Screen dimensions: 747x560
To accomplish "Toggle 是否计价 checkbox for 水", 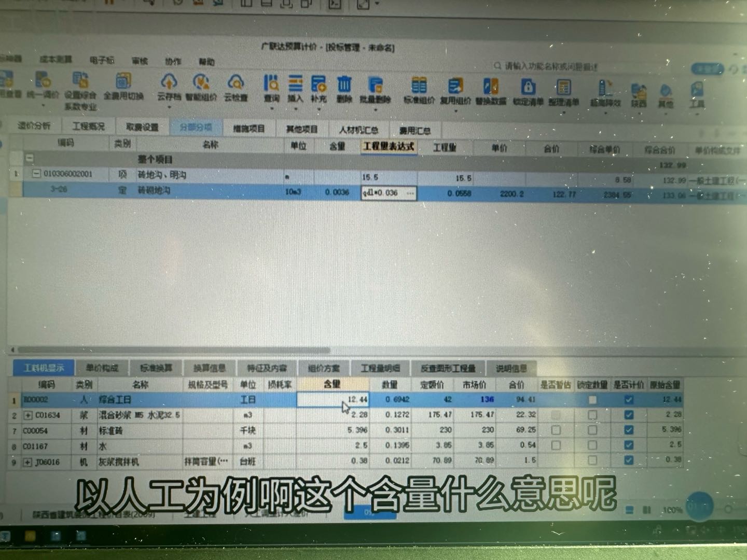I will (629, 445).
